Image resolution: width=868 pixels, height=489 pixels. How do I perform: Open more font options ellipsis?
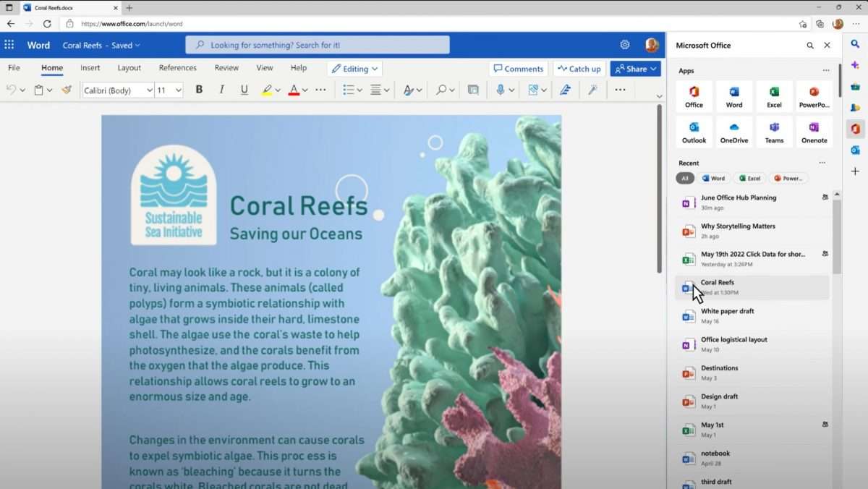click(x=320, y=90)
